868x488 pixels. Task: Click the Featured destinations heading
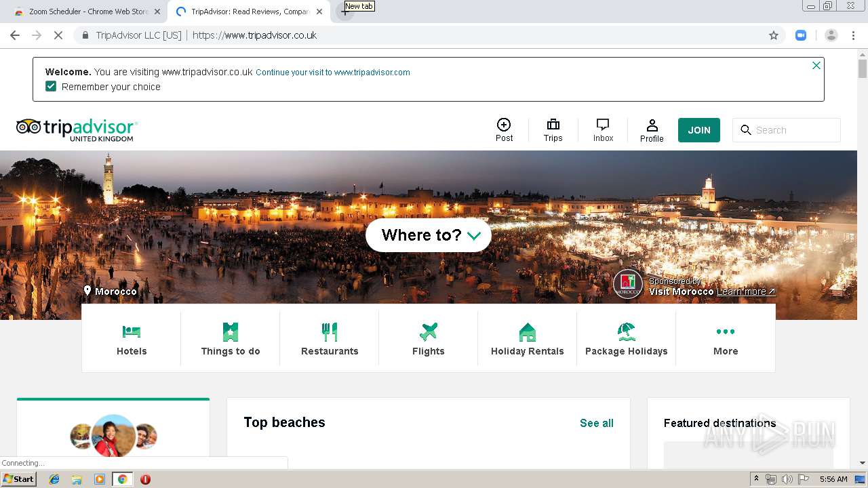pos(719,423)
